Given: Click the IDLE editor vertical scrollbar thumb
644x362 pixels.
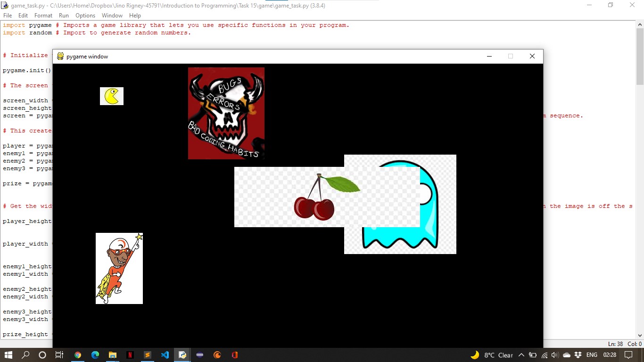Looking at the screenshot, I should [x=640, y=56].
